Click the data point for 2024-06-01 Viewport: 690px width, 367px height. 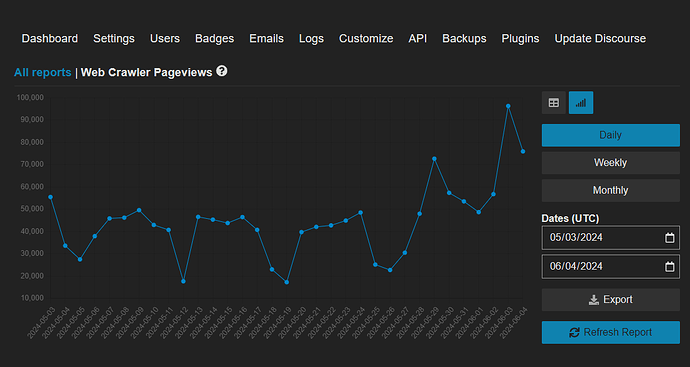click(479, 212)
